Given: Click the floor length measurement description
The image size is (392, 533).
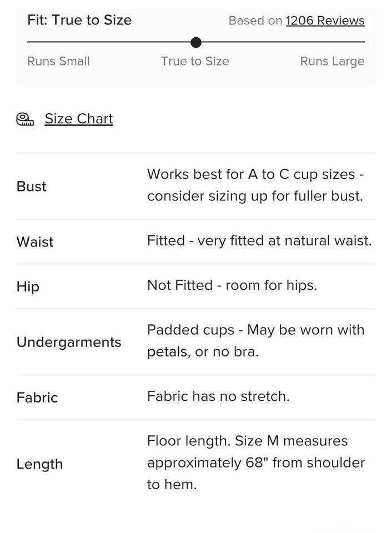Looking at the screenshot, I should (255, 462).
